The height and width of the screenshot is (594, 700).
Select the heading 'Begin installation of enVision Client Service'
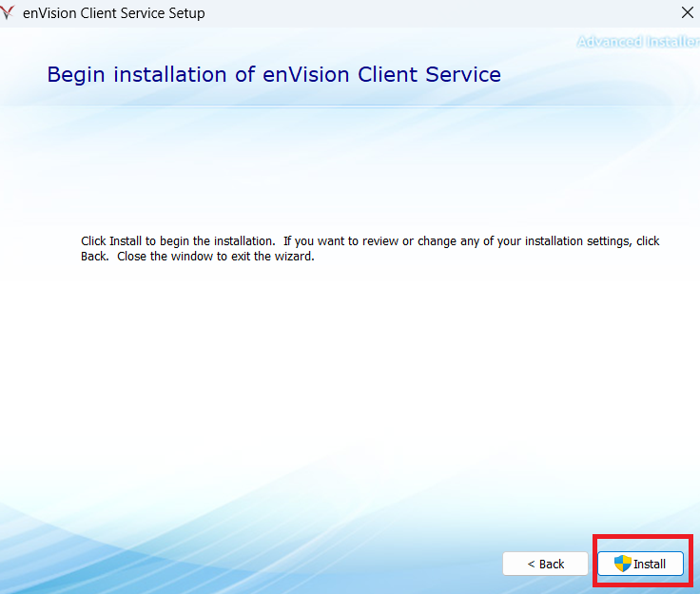click(x=274, y=74)
